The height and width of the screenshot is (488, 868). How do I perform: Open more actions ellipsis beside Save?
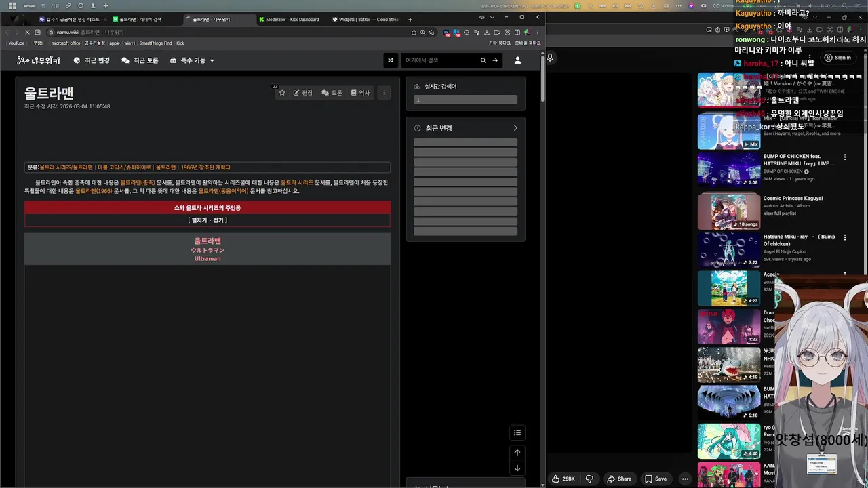pos(685,479)
